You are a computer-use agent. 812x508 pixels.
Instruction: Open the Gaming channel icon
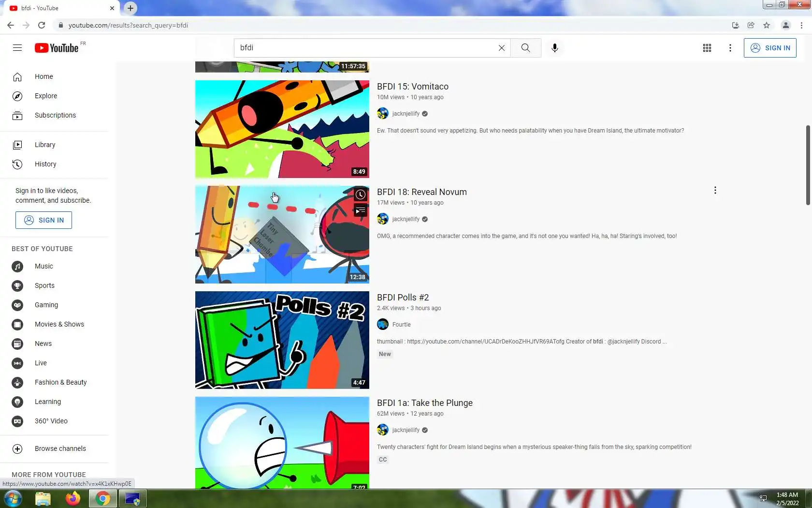tap(17, 305)
